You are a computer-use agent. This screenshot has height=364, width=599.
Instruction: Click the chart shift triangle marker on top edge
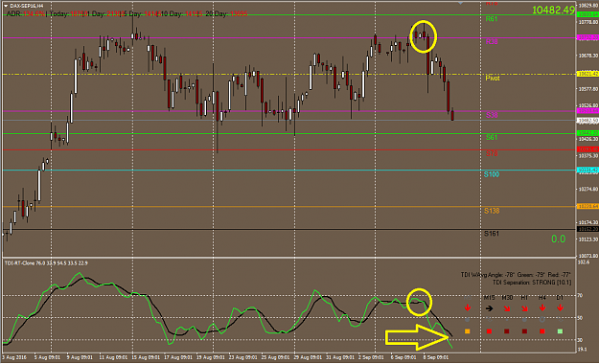[x=461, y=3]
